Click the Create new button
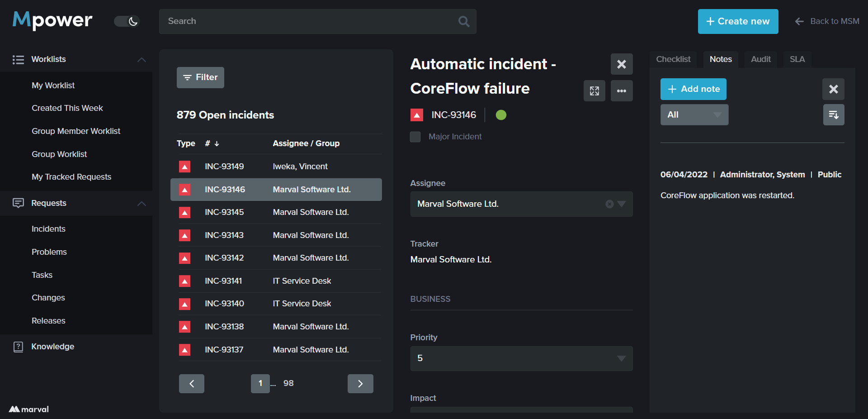The image size is (868, 419). pyautogui.click(x=737, y=21)
